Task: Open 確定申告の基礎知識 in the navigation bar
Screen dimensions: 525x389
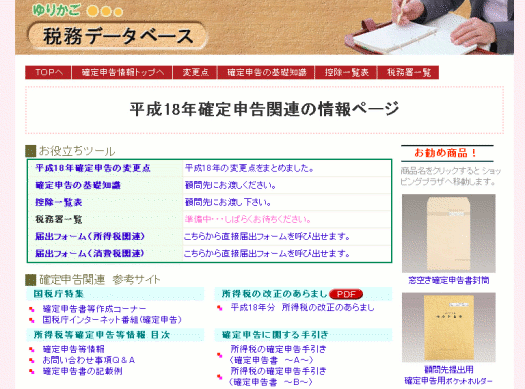Action: [266, 72]
